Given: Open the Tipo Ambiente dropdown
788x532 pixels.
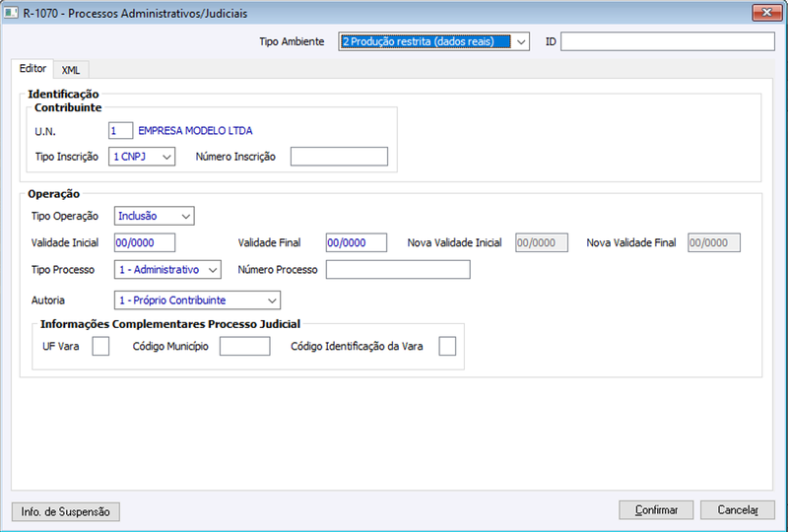Looking at the screenshot, I should (433, 41).
